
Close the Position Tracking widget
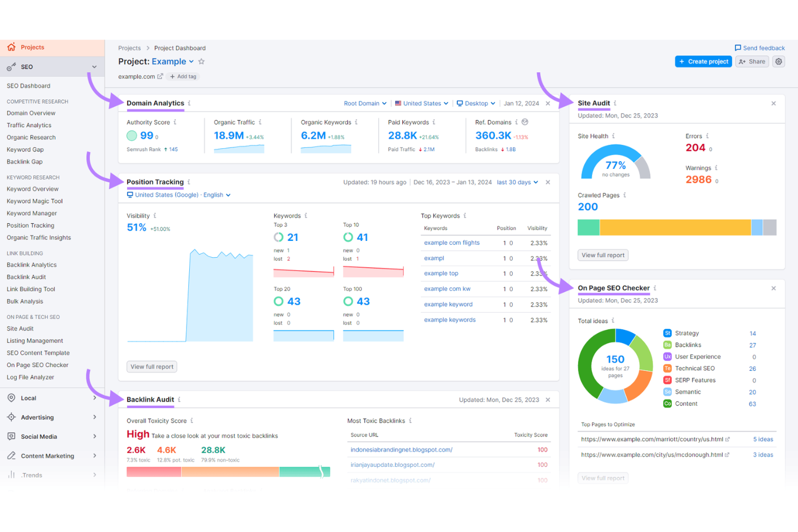coord(548,182)
